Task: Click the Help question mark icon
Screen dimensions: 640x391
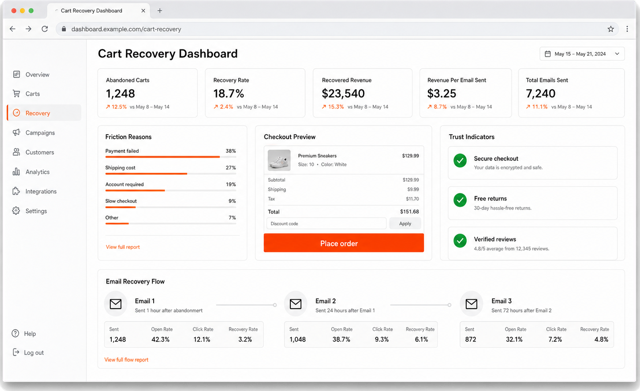Action: 16,333
